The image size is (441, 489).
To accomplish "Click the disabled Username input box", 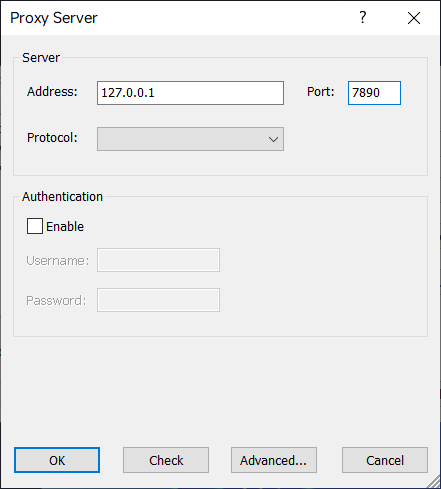I will [158, 260].
